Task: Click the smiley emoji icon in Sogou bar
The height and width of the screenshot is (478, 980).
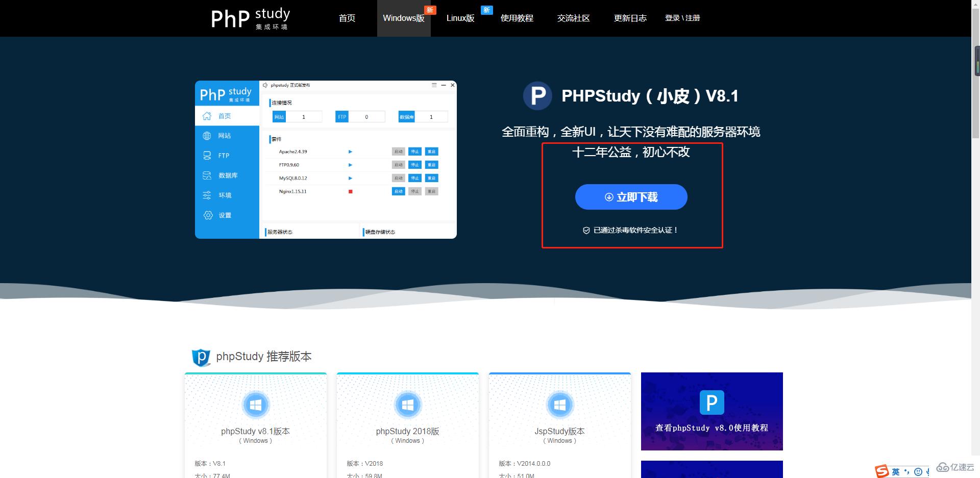Action: point(918,472)
